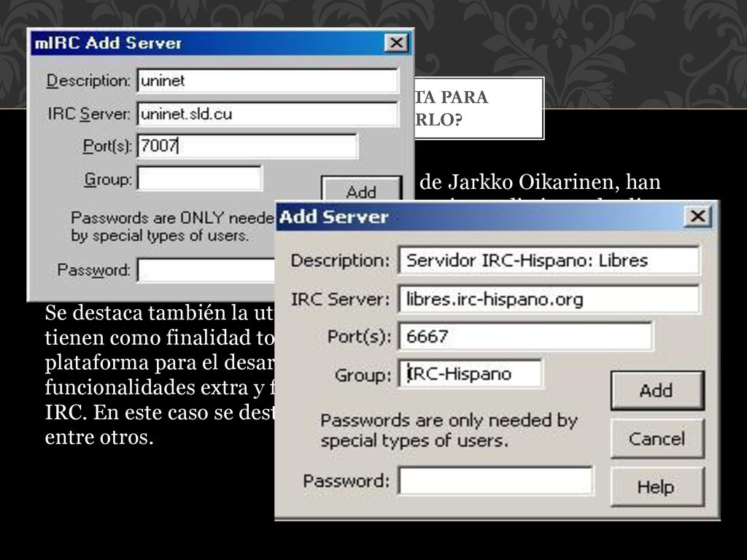Click the Group field containing IRC-Hispano
The image size is (747, 560).
pyautogui.click(x=470, y=374)
